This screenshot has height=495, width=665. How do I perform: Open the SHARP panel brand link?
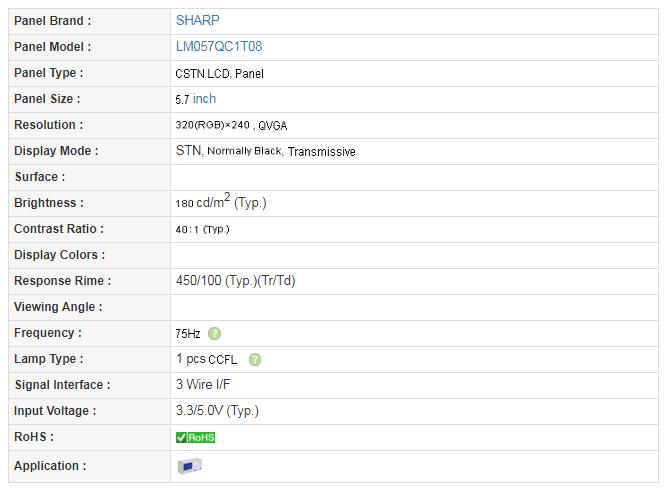click(x=197, y=20)
